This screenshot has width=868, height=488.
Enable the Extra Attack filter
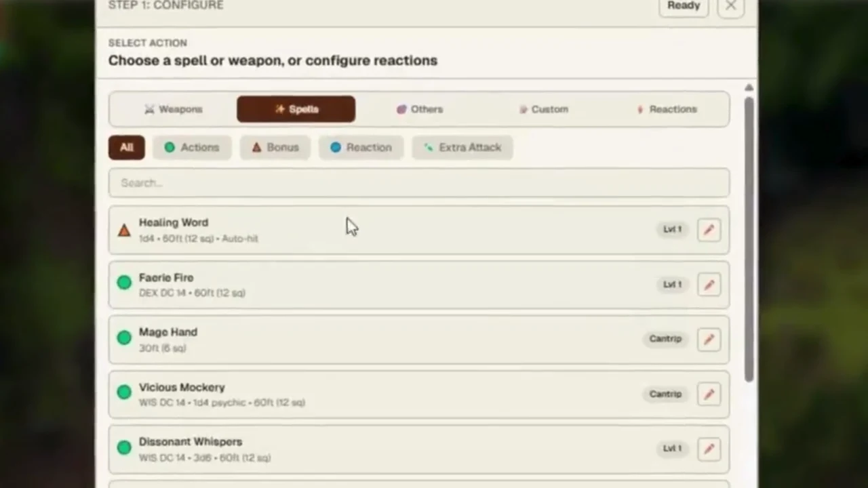click(462, 147)
